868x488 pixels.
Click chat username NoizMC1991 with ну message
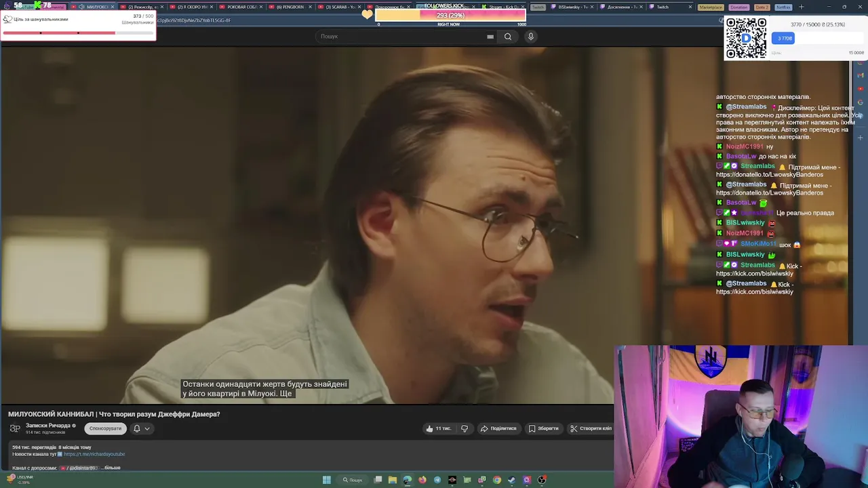(x=745, y=146)
